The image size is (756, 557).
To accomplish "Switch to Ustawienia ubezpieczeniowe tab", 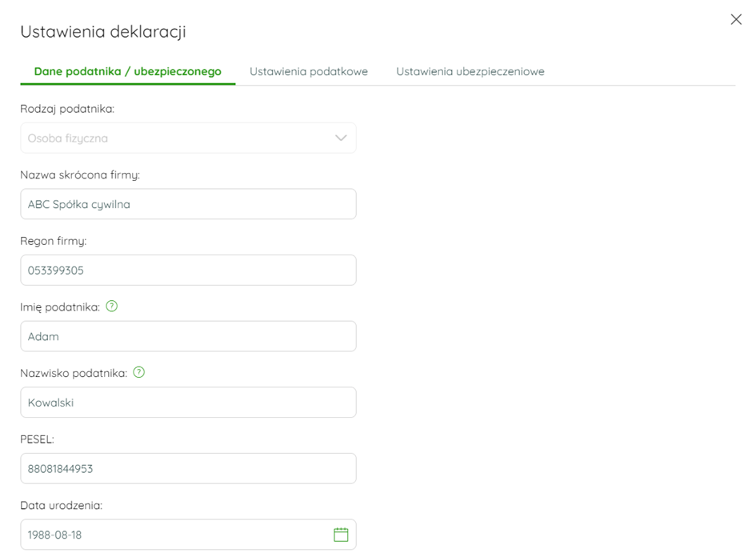I will coord(470,71).
